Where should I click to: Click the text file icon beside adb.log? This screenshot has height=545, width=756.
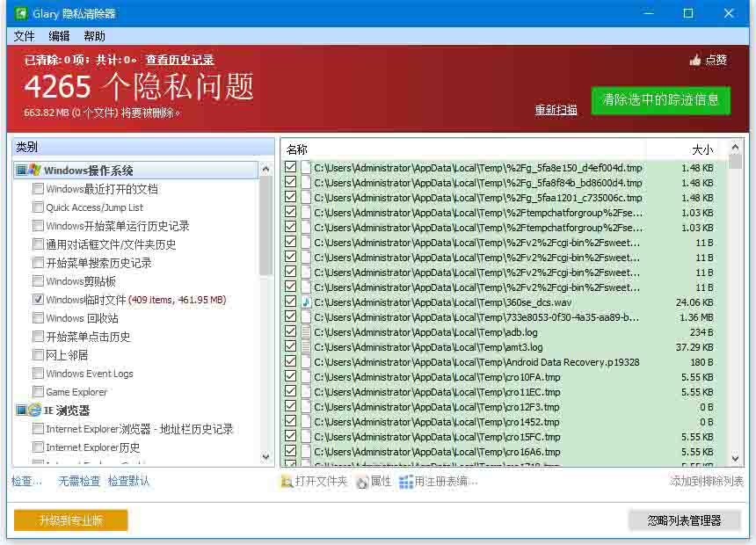(x=306, y=332)
